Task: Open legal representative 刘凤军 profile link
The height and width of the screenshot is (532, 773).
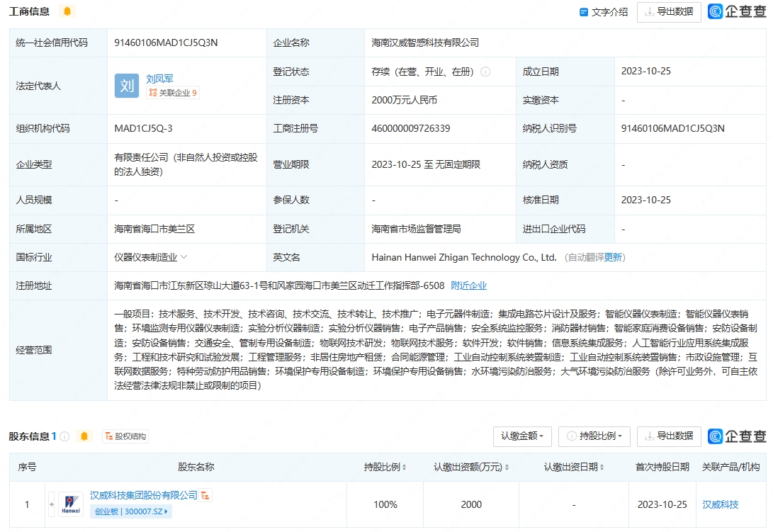Action: pos(159,79)
